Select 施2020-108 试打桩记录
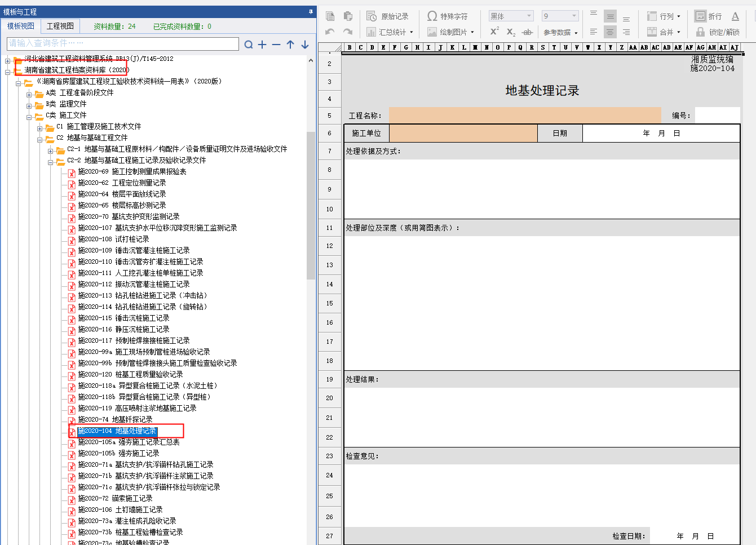 pos(113,239)
